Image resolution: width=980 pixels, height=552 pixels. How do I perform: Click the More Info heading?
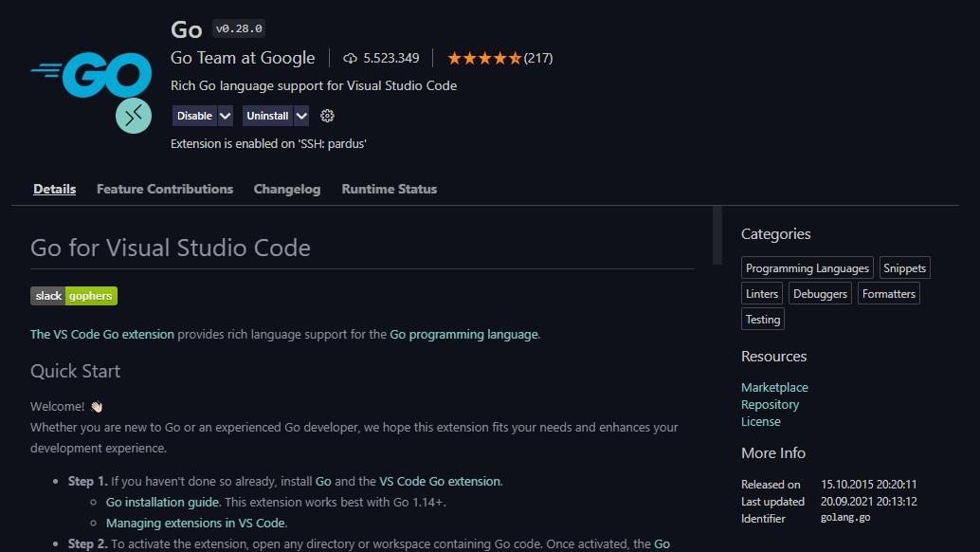click(773, 453)
